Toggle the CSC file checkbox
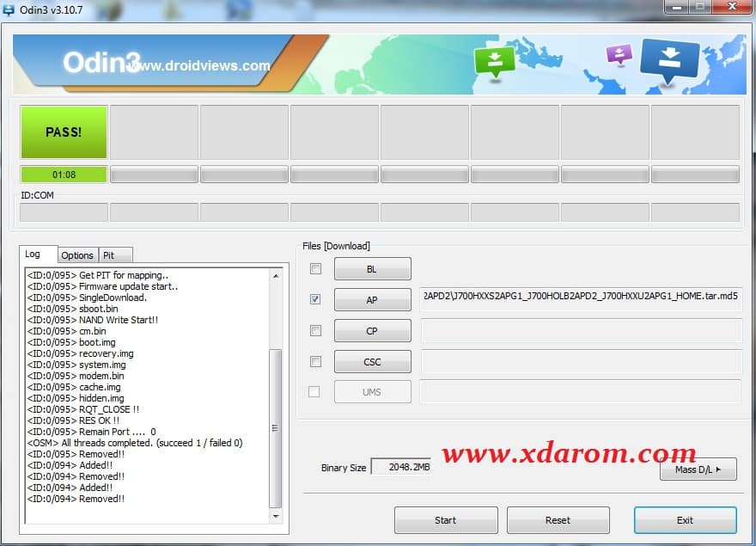 point(315,361)
